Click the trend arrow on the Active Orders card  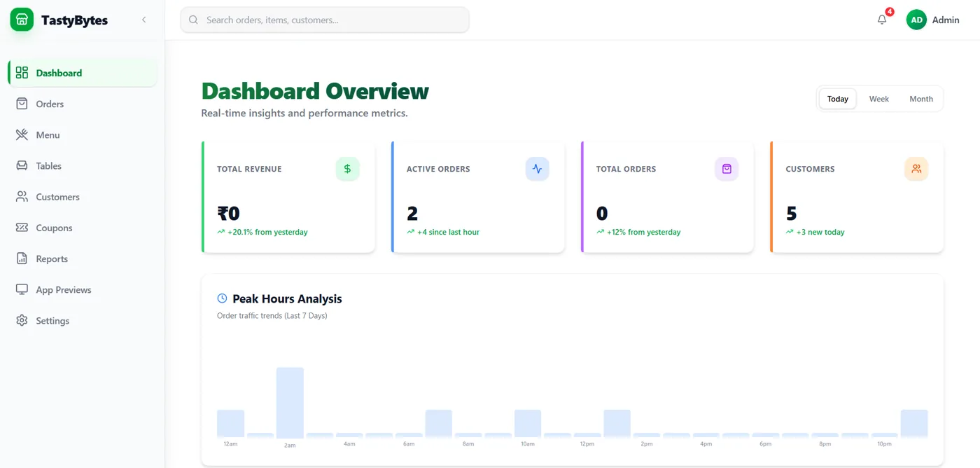coord(411,232)
